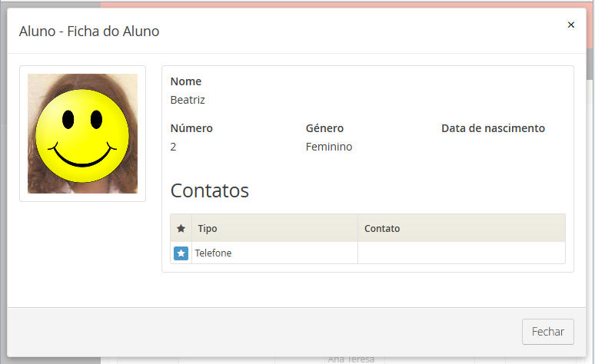Click the empty Contato cell of the Telefone row
The image size is (595, 364).
click(461, 253)
